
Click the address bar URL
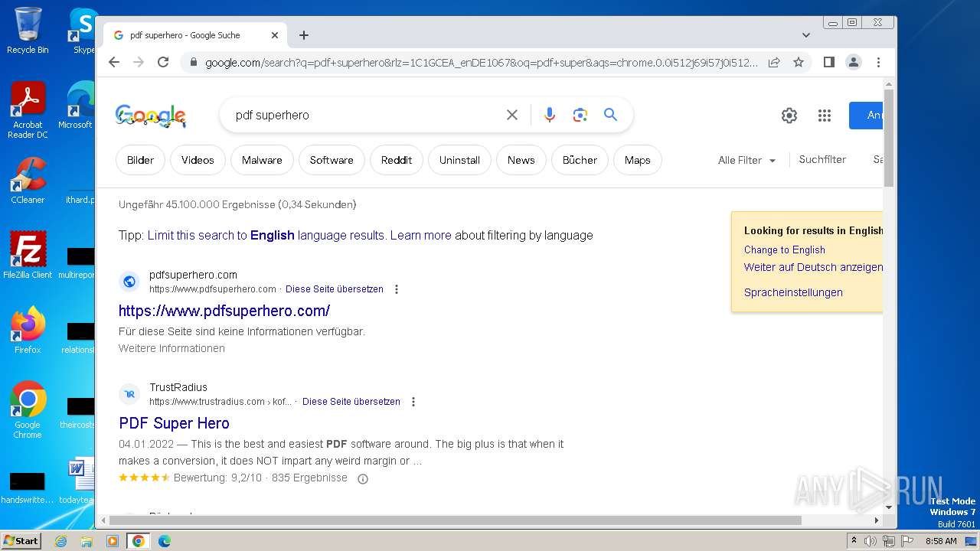click(482, 62)
